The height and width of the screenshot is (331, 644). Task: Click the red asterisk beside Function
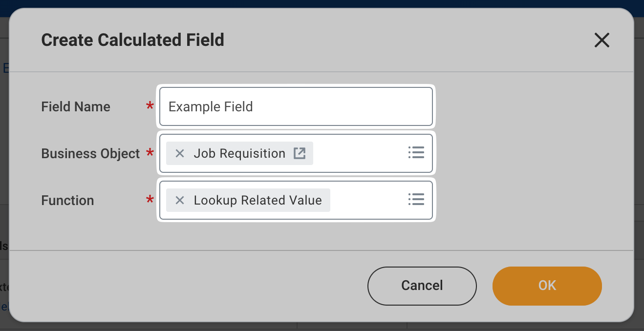[150, 200]
